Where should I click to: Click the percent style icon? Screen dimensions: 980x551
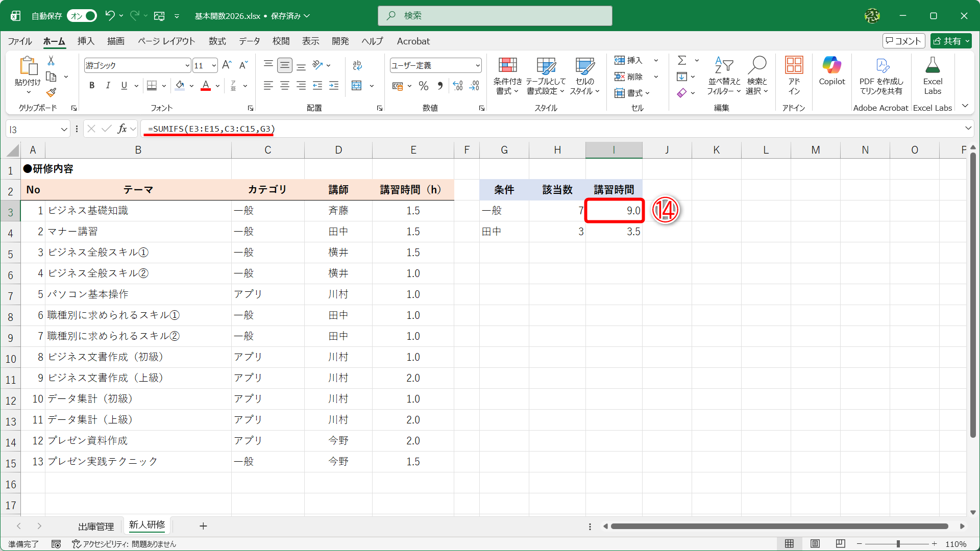[423, 86]
